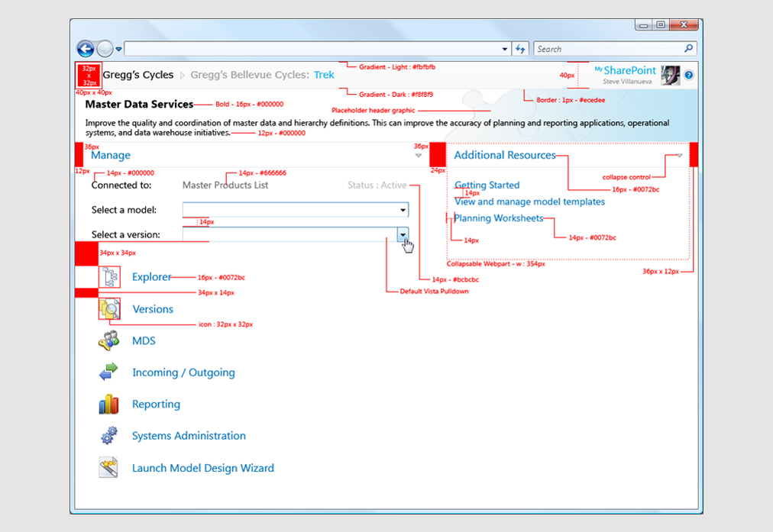773x532 pixels.
Task: Click the Reporting bar chart icon
Action: coord(109,405)
